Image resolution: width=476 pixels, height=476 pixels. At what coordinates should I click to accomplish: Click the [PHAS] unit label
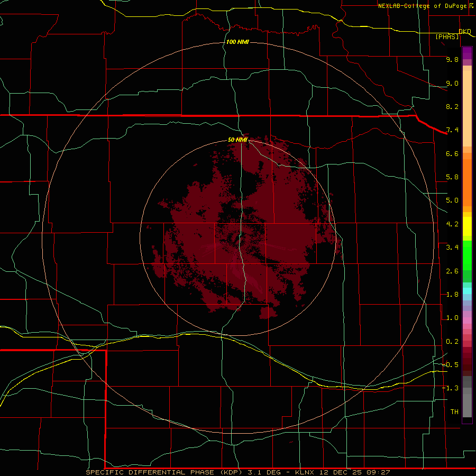pyautogui.click(x=447, y=37)
